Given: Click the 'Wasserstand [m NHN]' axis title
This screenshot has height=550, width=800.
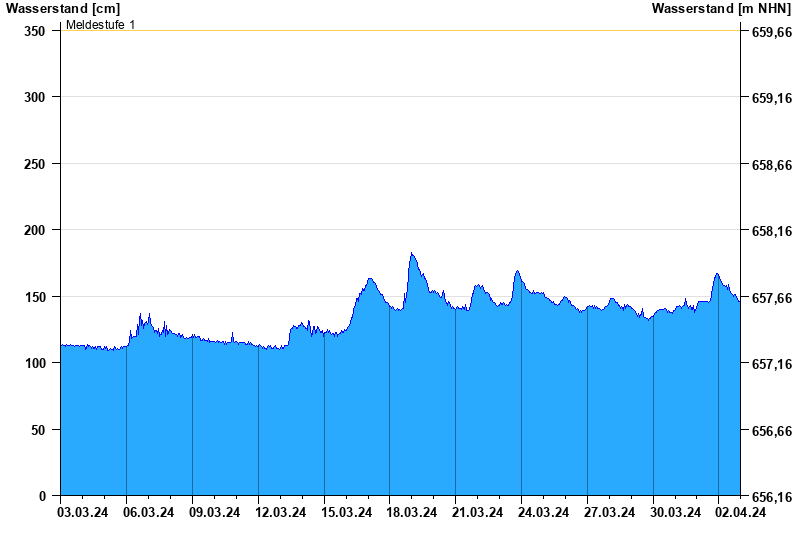Looking at the screenshot, I should [721, 8].
